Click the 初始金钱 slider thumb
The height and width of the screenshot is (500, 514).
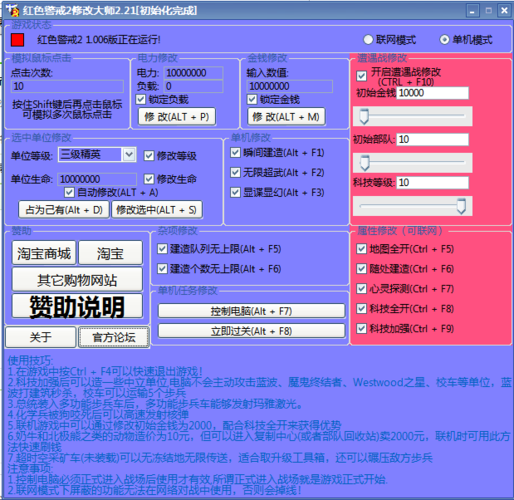364,116
